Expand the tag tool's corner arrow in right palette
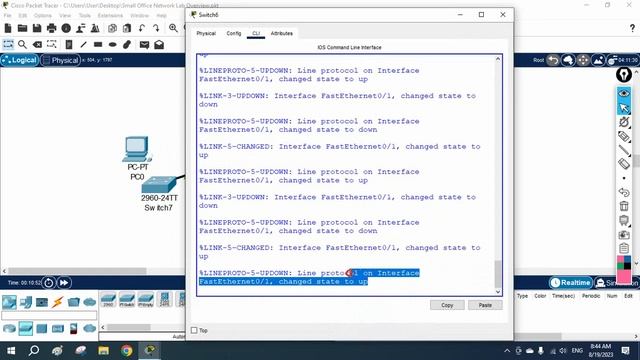This screenshot has width=640, height=360. [630, 142]
